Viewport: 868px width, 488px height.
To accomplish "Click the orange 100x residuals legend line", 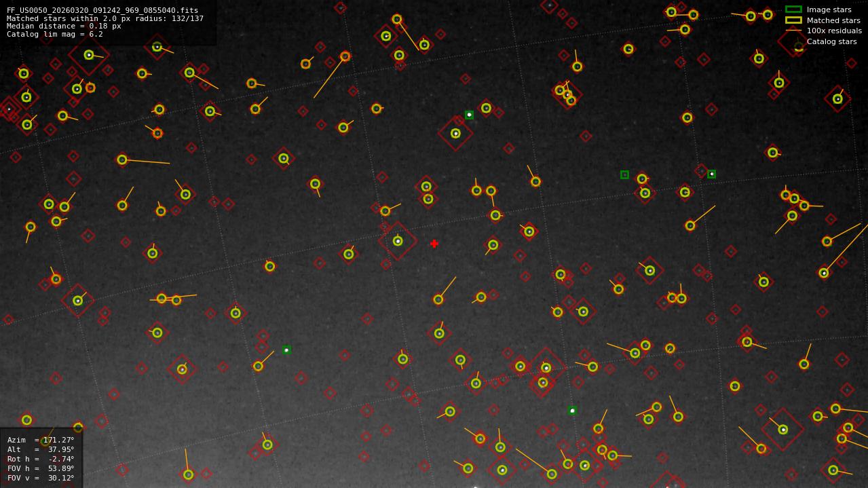I will pos(793,31).
